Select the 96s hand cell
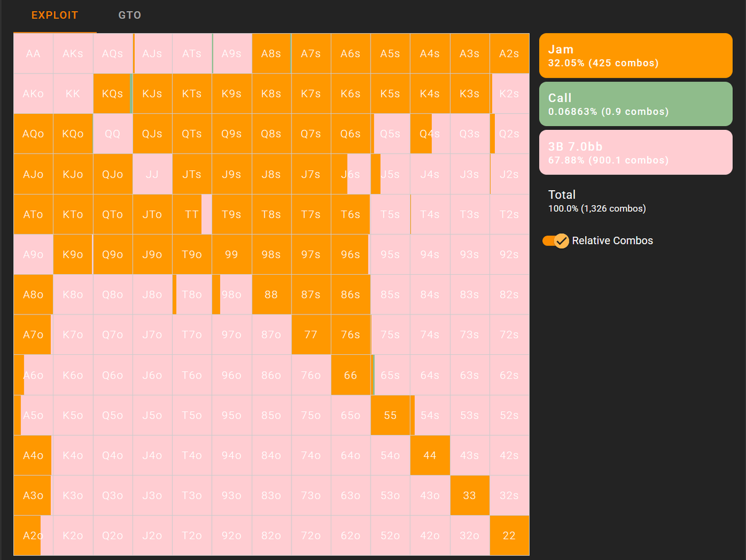Image resolution: width=746 pixels, height=560 pixels. (x=351, y=254)
